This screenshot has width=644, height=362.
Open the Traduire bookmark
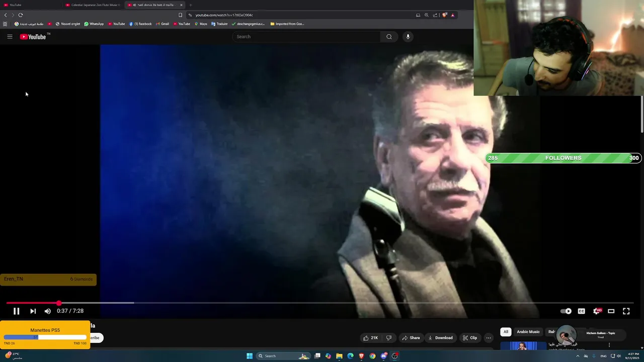[x=219, y=24]
